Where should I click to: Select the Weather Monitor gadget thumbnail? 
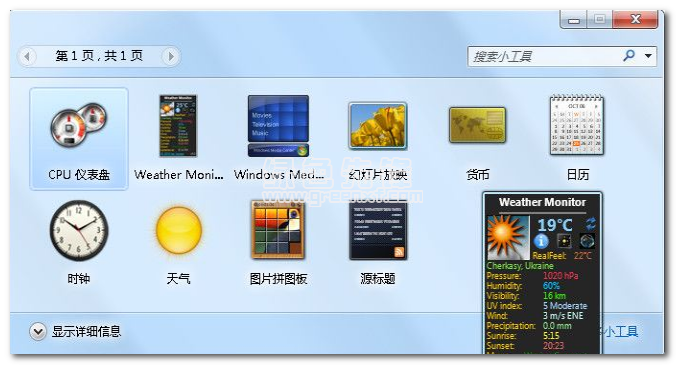pyautogui.click(x=178, y=126)
